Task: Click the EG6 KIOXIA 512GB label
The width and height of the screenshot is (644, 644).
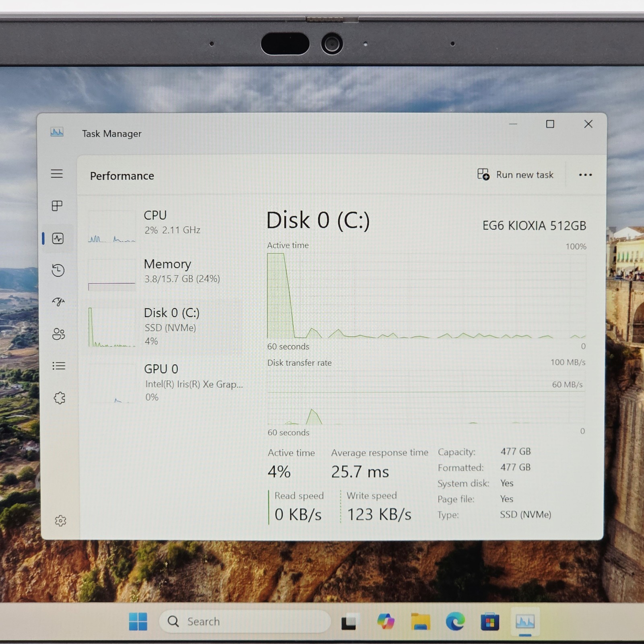Action: (x=534, y=226)
